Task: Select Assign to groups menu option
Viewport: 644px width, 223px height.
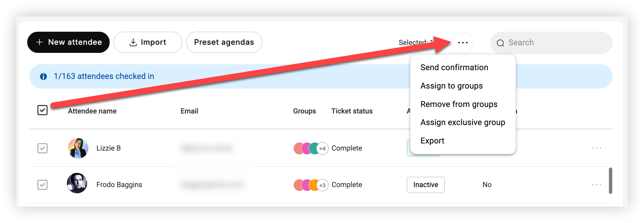Action: (451, 86)
